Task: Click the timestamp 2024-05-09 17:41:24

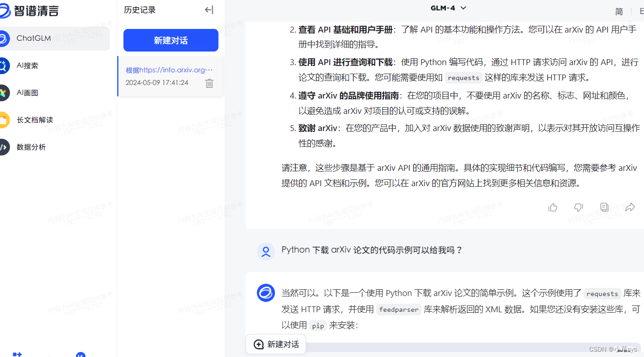Action: pyautogui.click(x=157, y=83)
